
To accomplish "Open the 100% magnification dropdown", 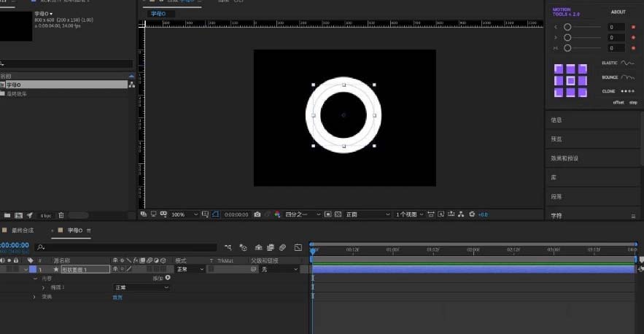I will point(184,214).
